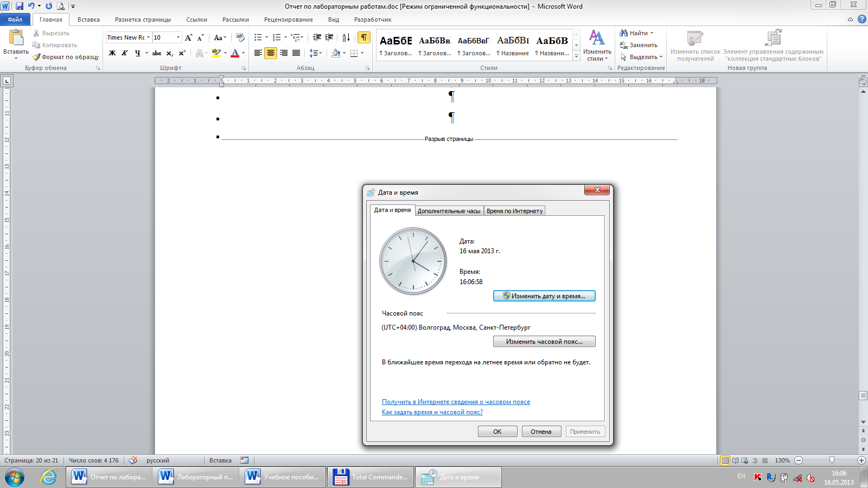Click Format Painter (Формат по образцу)
Screen dimensions: 868x488
pyautogui.click(x=66, y=57)
